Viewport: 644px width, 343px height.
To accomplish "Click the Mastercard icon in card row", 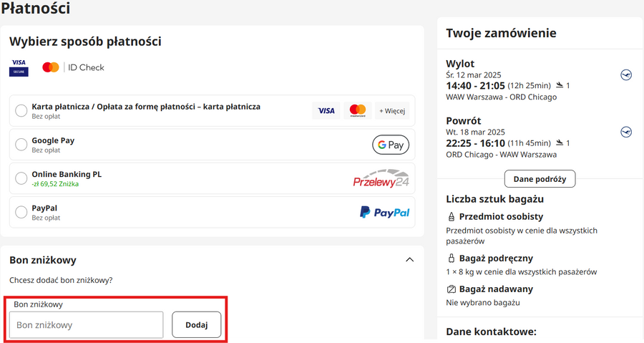I will [x=358, y=110].
